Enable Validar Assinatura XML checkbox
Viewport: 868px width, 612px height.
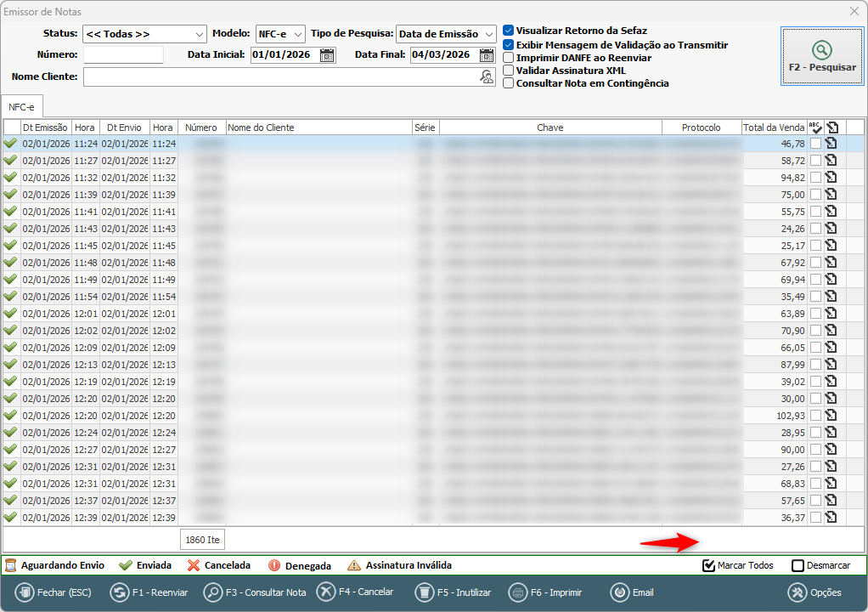point(509,71)
